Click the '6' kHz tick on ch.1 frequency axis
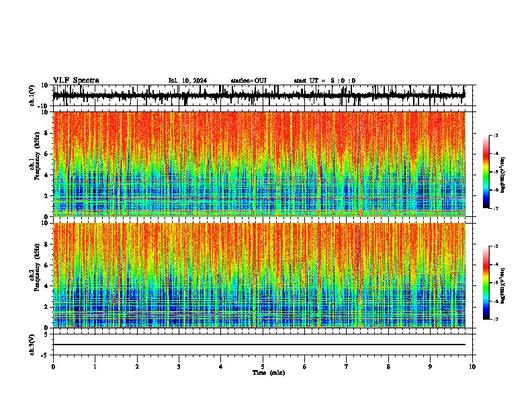The height and width of the screenshot is (411, 532). 47,154
